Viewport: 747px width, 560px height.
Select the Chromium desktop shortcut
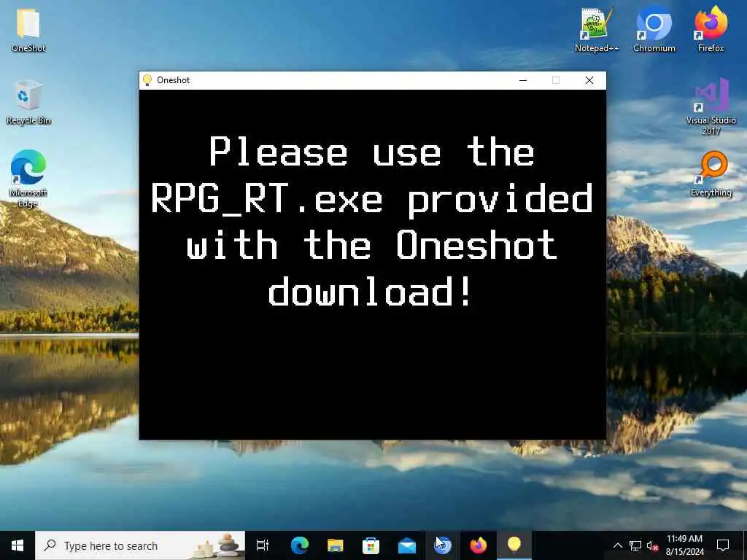[654, 28]
